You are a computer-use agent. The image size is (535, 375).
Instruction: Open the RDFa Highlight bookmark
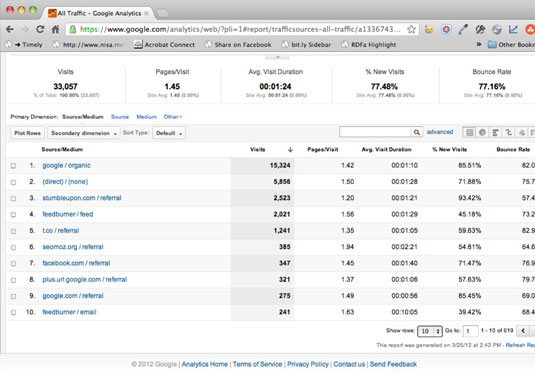369,45
